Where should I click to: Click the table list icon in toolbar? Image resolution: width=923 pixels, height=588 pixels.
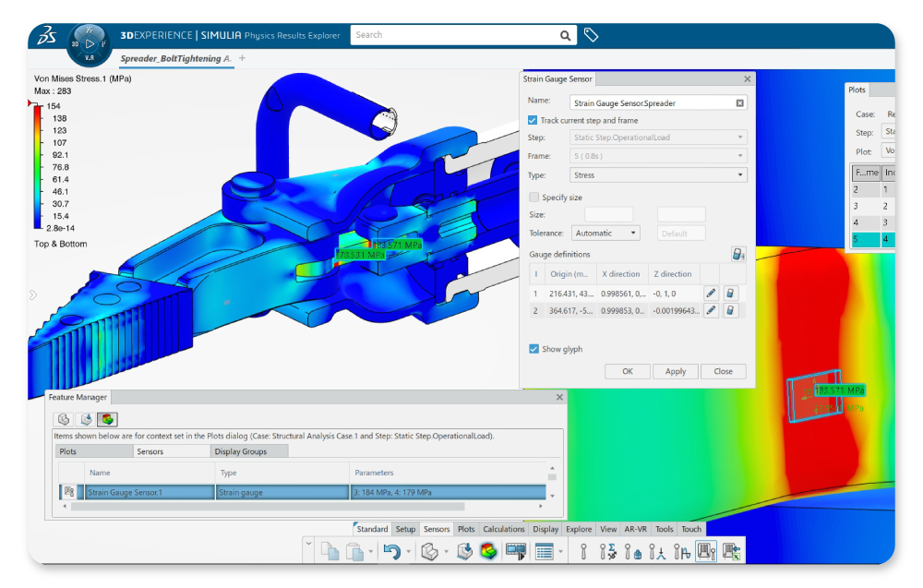tap(545, 551)
